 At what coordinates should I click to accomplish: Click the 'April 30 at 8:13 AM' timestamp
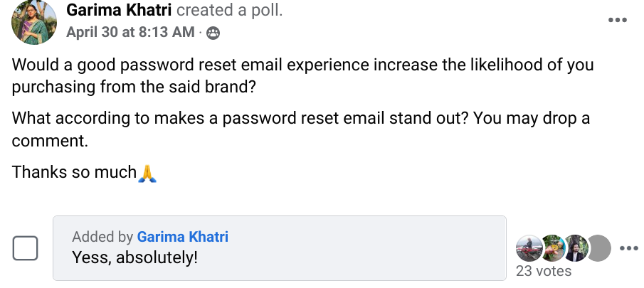point(130,32)
